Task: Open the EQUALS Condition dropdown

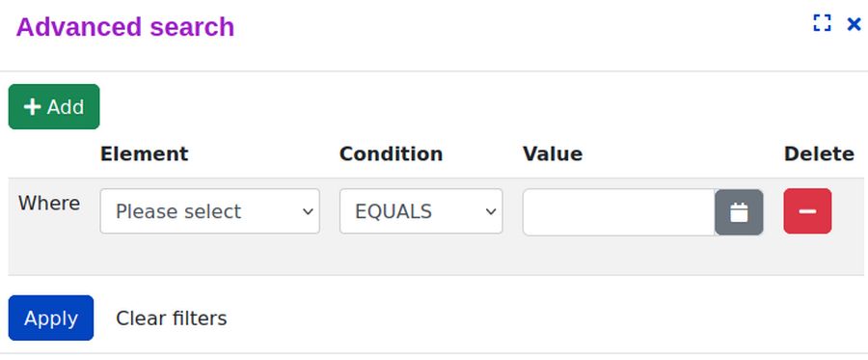Action: coord(420,211)
